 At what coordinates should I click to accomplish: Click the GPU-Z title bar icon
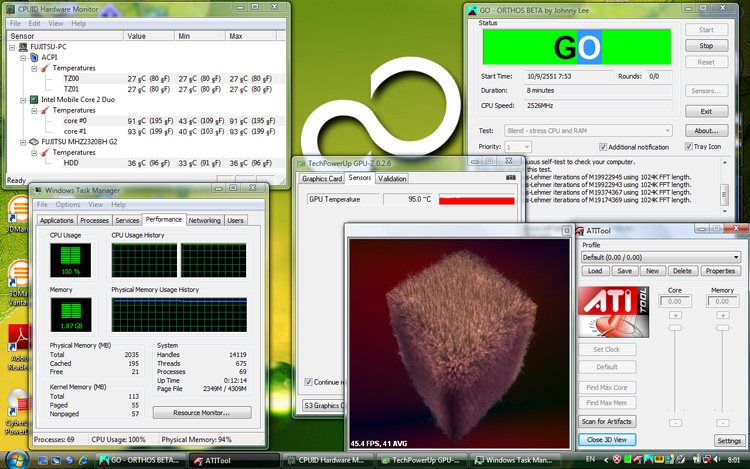click(301, 164)
